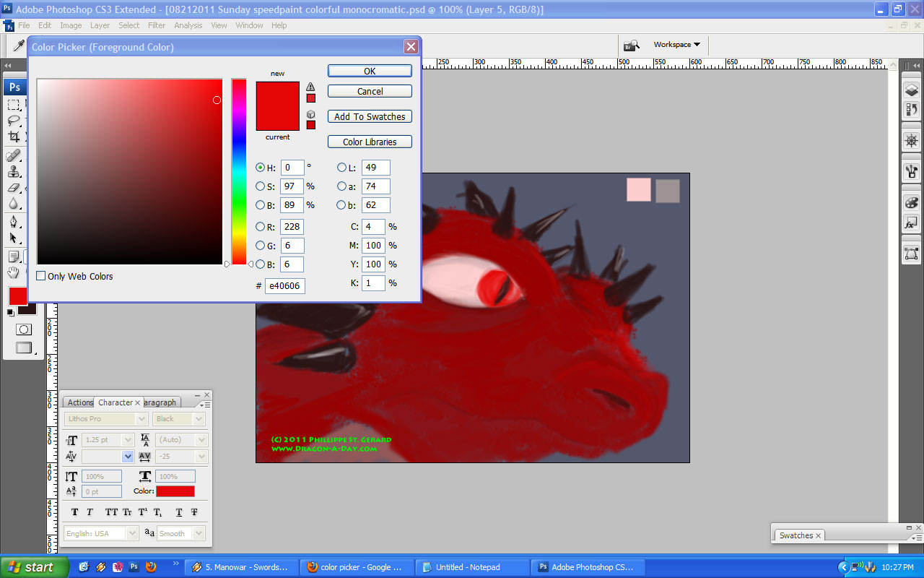Switch to the Actions tab
The height and width of the screenshot is (578, 924).
80,402
